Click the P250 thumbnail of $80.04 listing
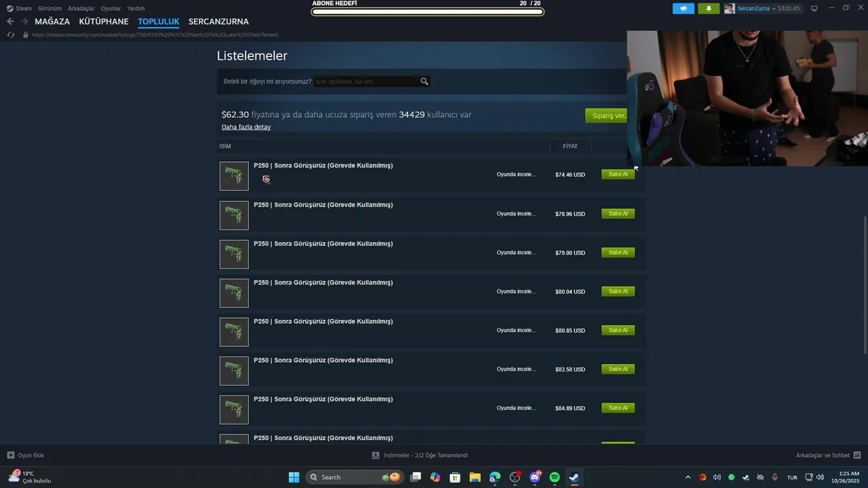This screenshot has height=488, width=868. (x=234, y=293)
